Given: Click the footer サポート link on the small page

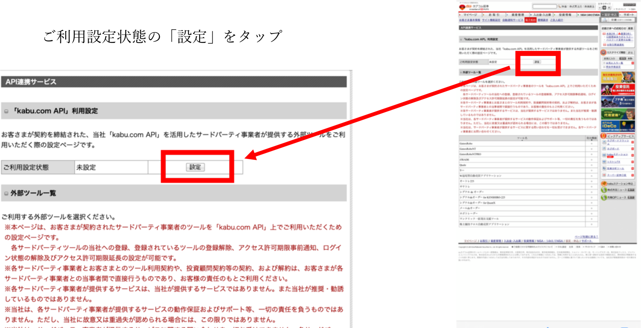Looking at the screenshot, I should click(586, 241).
